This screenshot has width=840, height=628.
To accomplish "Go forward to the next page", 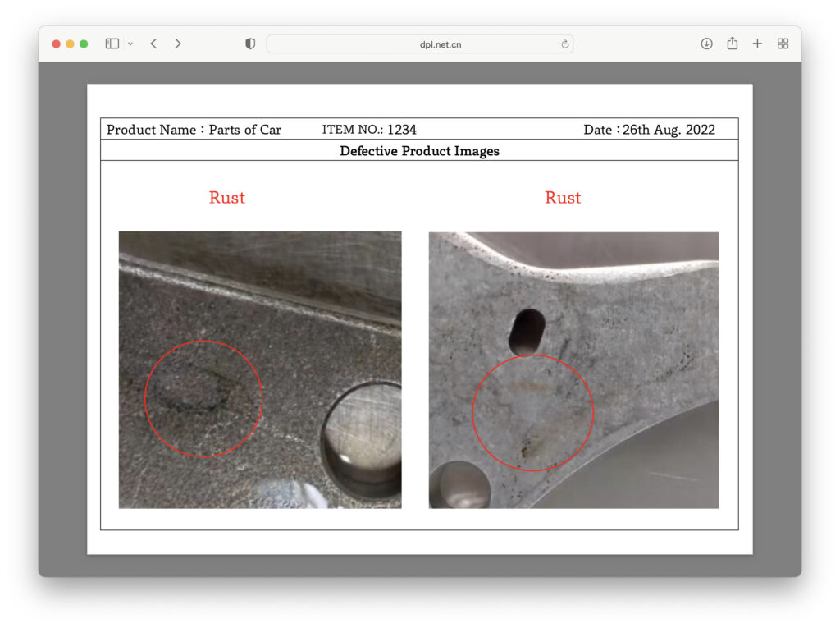I will tap(178, 44).
